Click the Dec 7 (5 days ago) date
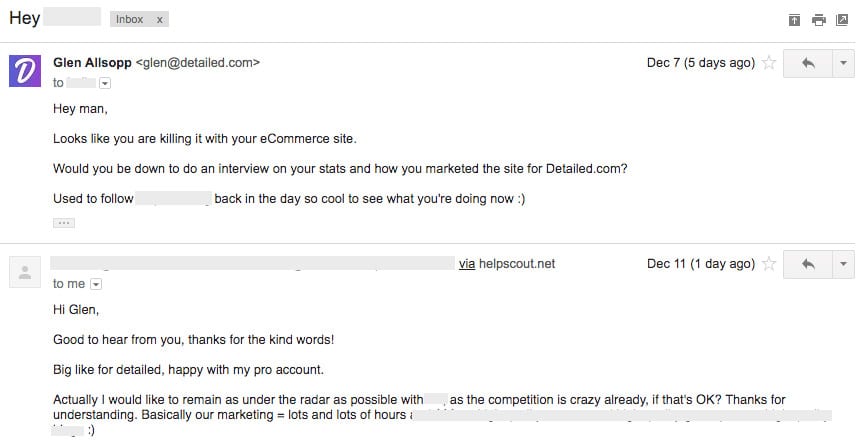This screenshot has height=445, width=866. click(x=701, y=63)
